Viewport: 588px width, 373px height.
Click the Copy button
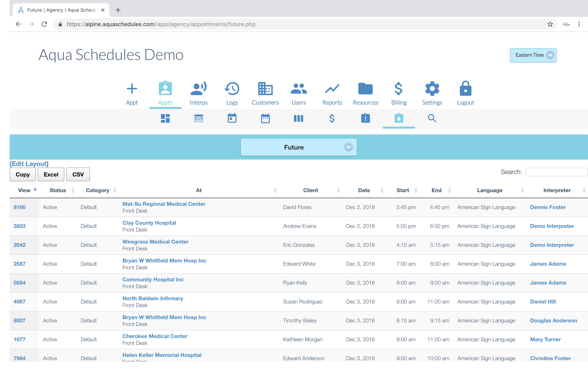pyautogui.click(x=23, y=174)
